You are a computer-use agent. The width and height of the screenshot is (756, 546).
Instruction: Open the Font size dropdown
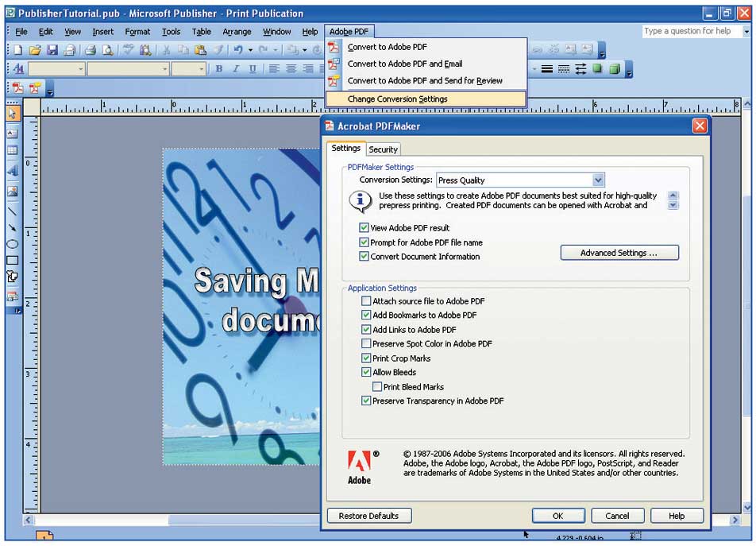[x=202, y=69]
